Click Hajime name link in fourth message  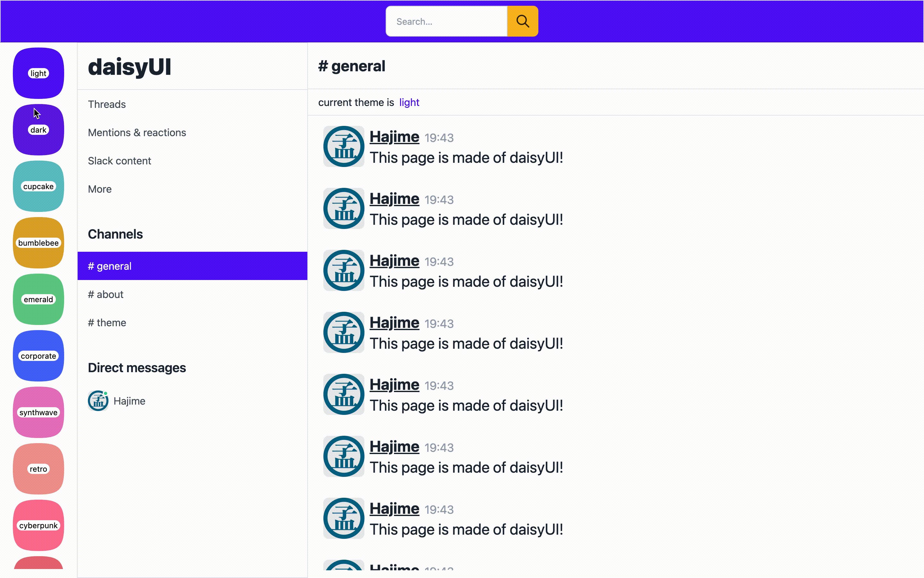click(394, 323)
